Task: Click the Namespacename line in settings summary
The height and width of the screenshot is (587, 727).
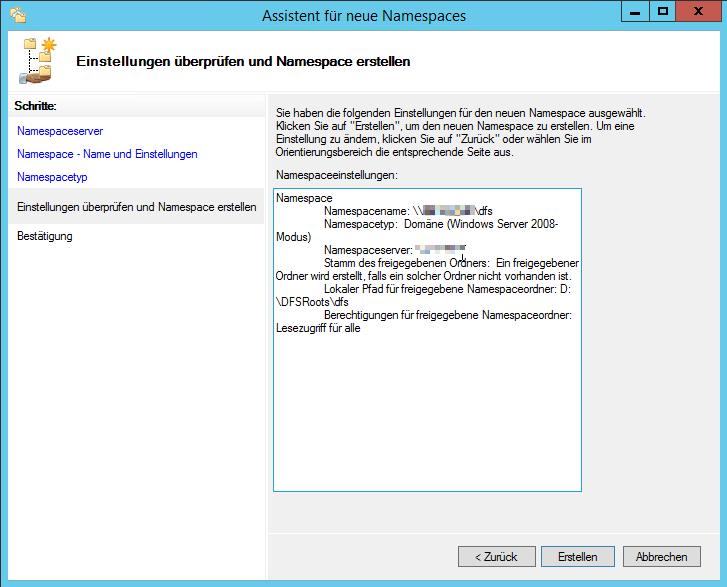Action: (408, 211)
